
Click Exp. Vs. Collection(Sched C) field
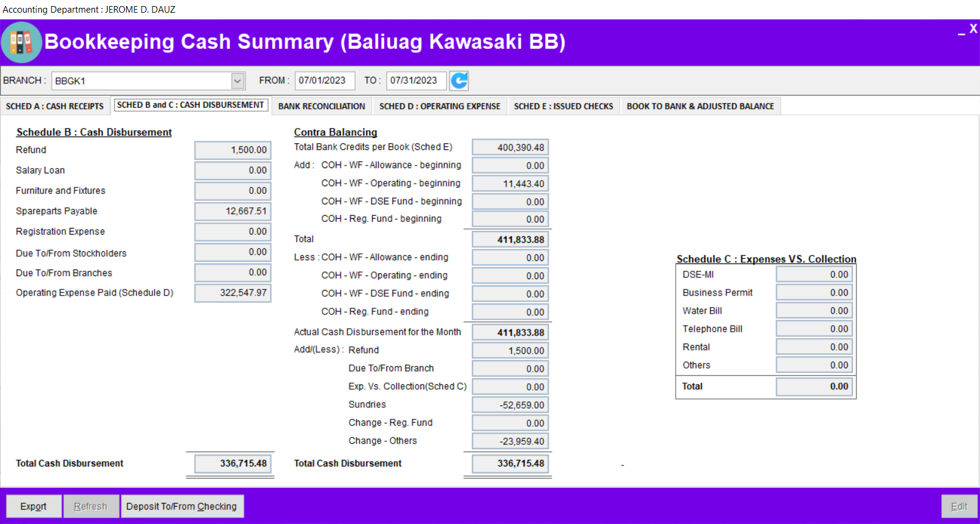coord(511,387)
